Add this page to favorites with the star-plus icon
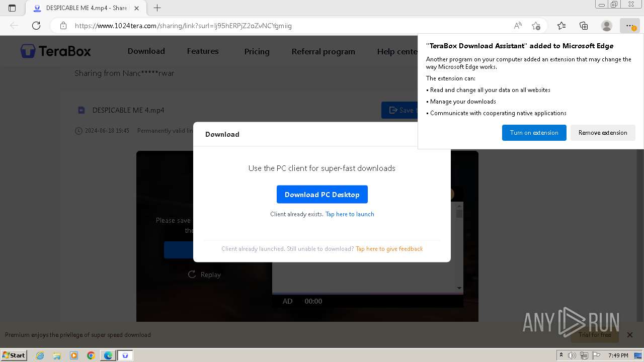 tap(536, 26)
